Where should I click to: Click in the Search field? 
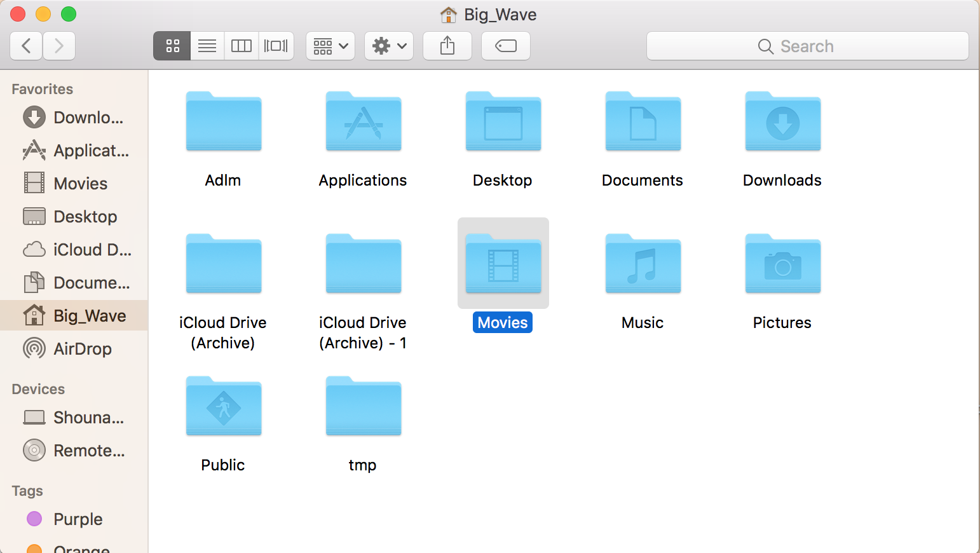click(807, 46)
